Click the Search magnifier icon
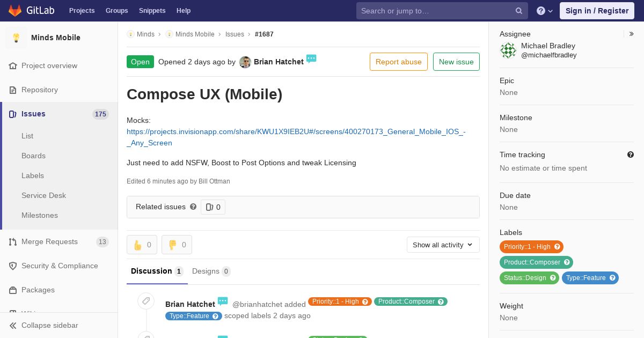This screenshot has height=338, width=644. (519, 11)
